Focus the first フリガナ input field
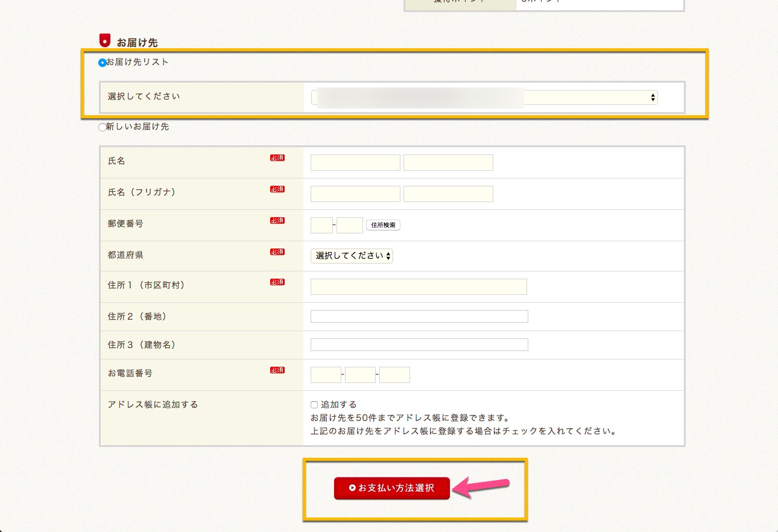Viewport: 778px width, 532px height. pos(355,194)
